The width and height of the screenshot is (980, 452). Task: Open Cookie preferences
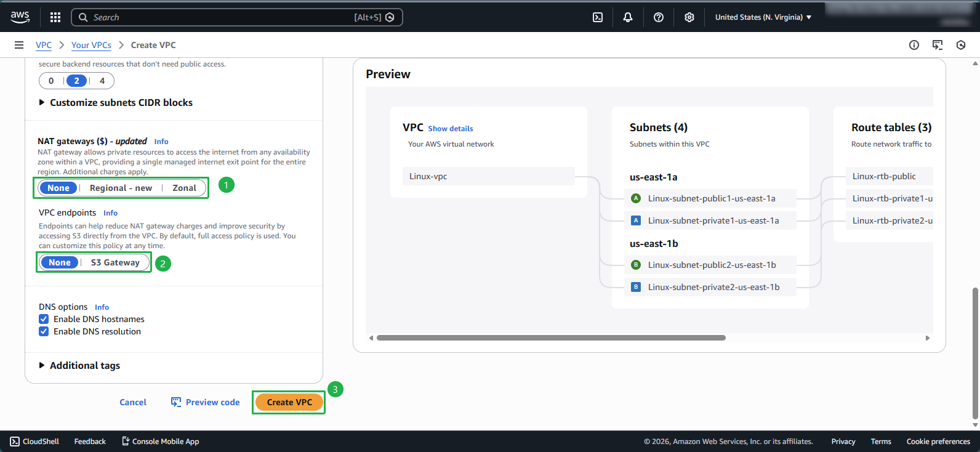[x=938, y=442]
